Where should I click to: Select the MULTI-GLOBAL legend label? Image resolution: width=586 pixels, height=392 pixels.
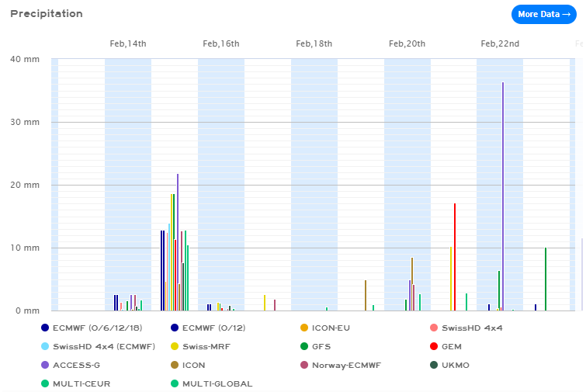click(217, 383)
